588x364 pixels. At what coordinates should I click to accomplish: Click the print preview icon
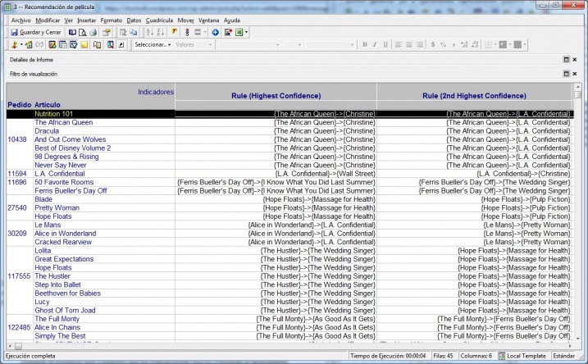(x=83, y=32)
